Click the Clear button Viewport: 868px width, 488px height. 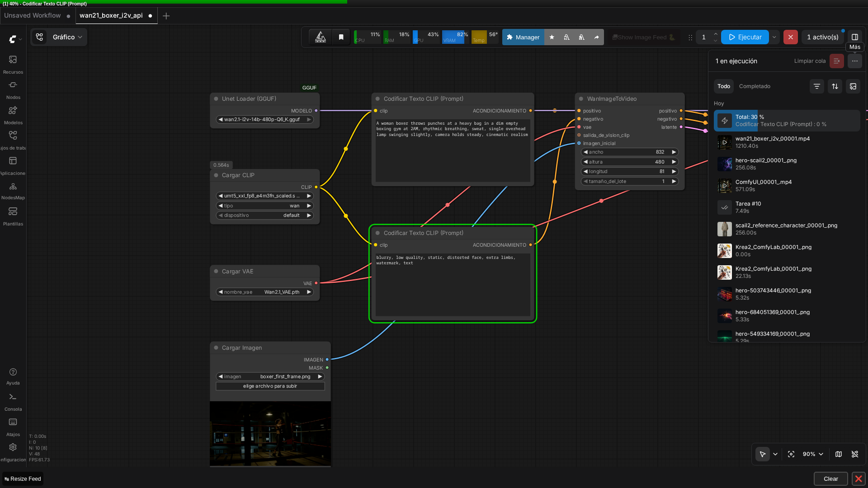click(x=830, y=479)
